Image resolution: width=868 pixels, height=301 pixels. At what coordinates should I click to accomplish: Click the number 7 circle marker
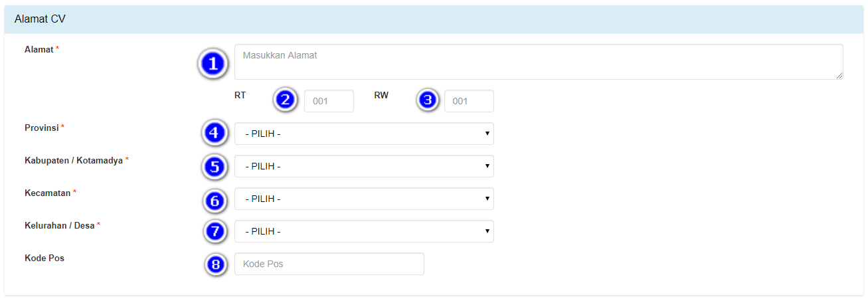pos(214,231)
